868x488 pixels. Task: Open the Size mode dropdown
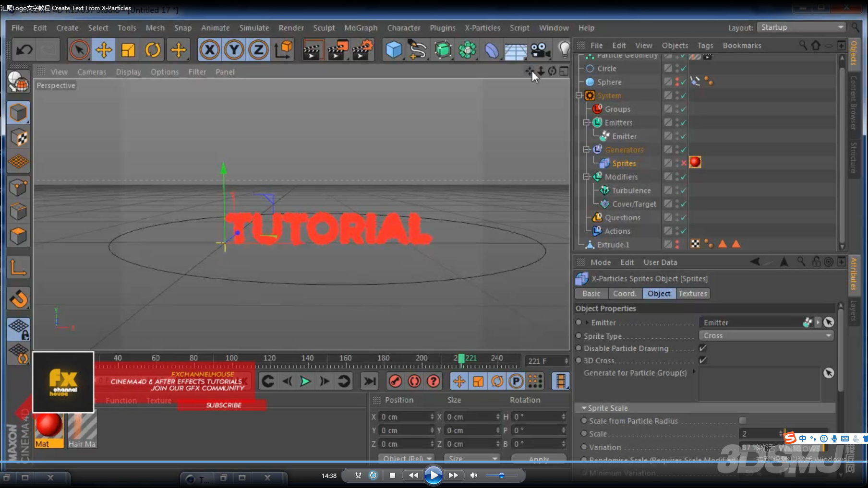pyautogui.click(x=472, y=459)
